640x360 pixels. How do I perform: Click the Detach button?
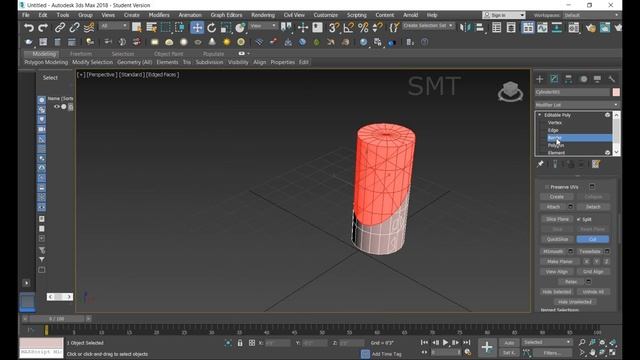[x=593, y=207]
